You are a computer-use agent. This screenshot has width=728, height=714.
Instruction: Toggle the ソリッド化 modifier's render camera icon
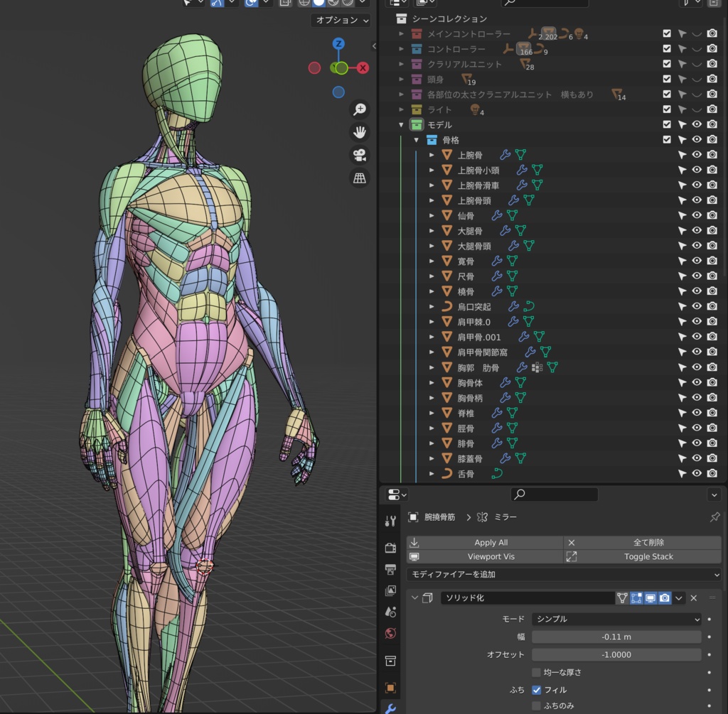pyautogui.click(x=665, y=598)
